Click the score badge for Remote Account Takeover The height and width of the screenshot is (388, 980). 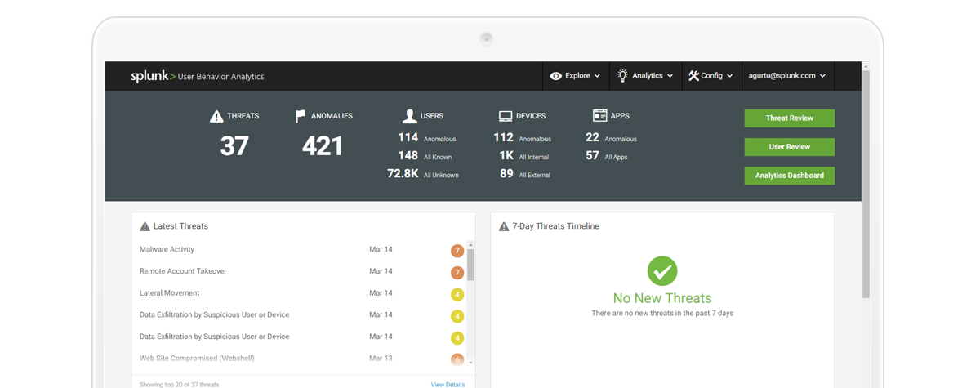coord(457,272)
